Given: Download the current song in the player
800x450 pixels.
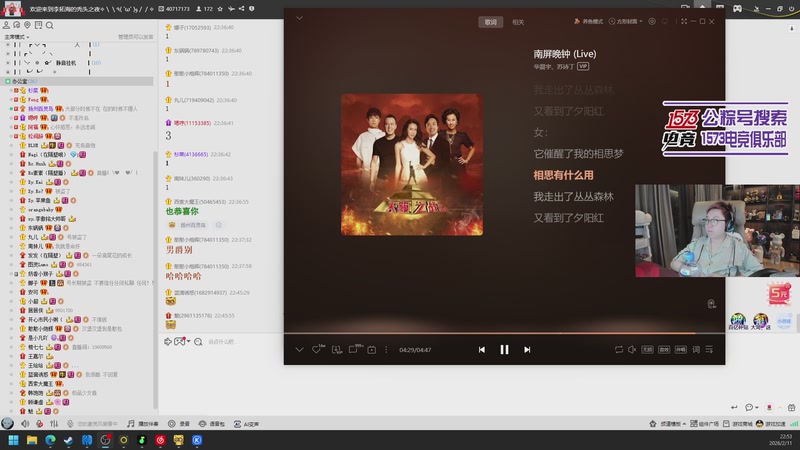Looking at the screenshot, I should pyautogui.click(x=337, y=349).
